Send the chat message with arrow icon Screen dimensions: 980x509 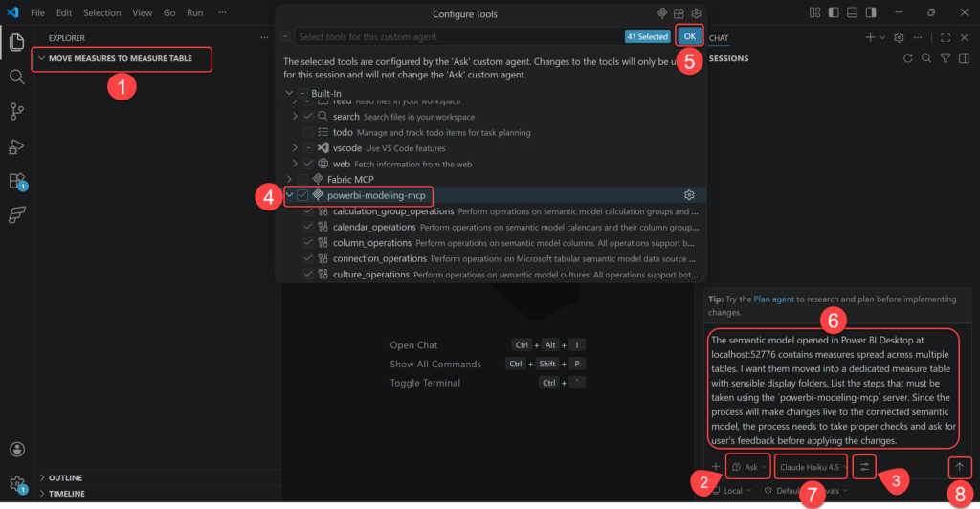[959, 467]
